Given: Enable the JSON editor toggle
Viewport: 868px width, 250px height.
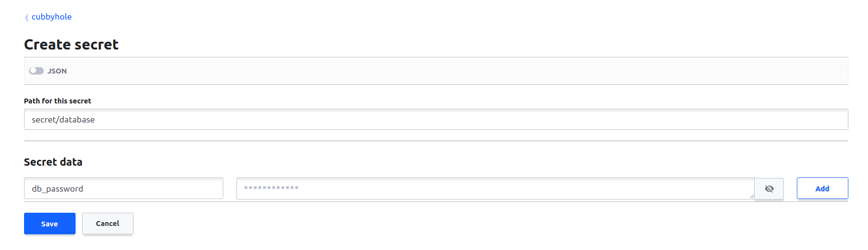Looking at the screenshot, I should click(x=36, y=71).
